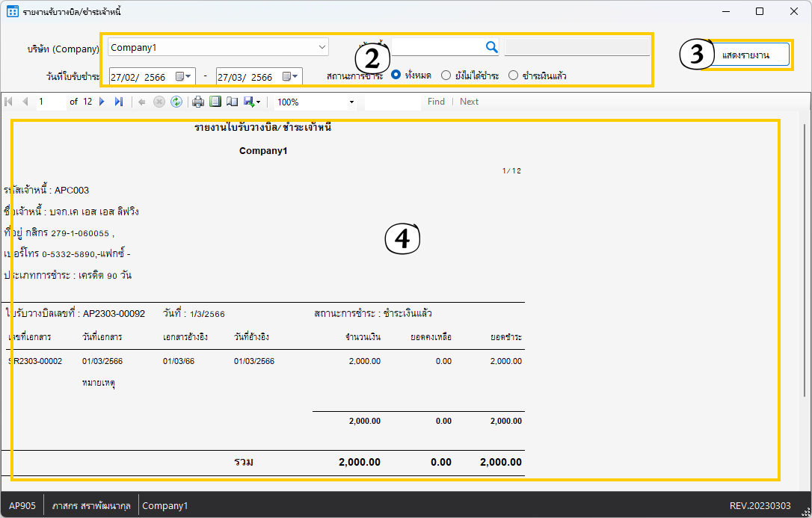Select the ทั้งหมด payment status option
The width and height of the screenshot is (812, 518).
tap(396, 75)
